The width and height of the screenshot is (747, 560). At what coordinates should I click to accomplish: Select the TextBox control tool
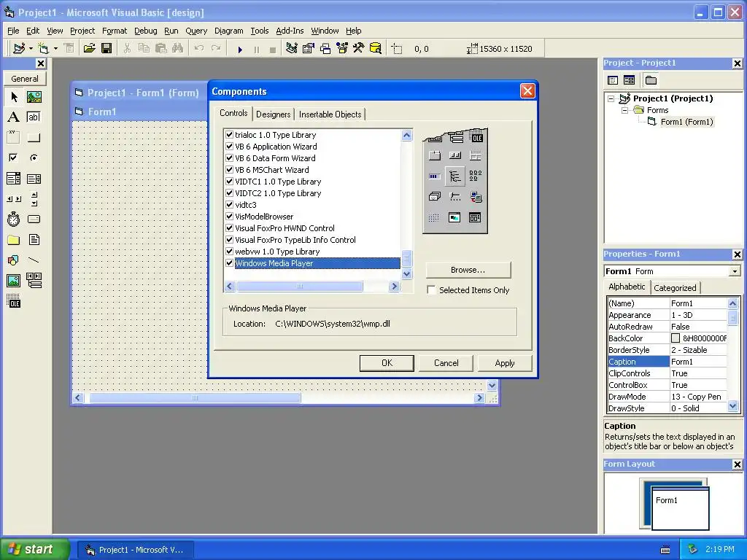coord(34,117)
